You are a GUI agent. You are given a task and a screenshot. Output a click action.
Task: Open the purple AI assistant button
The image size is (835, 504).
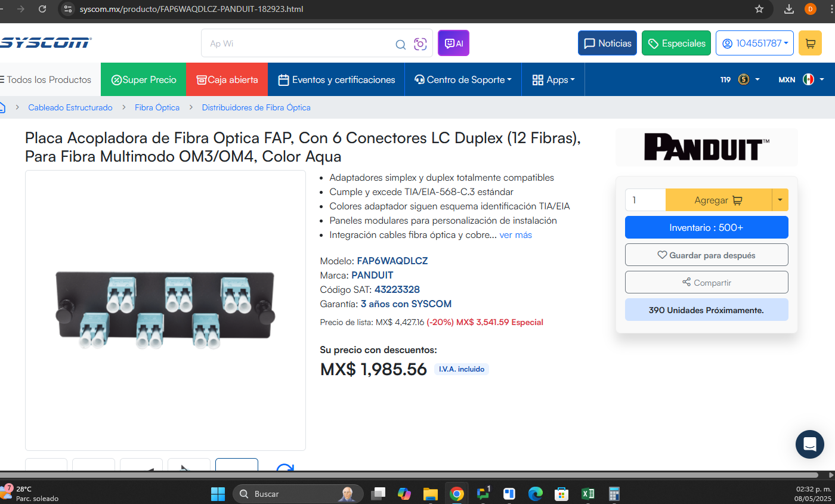click(453, 44)
